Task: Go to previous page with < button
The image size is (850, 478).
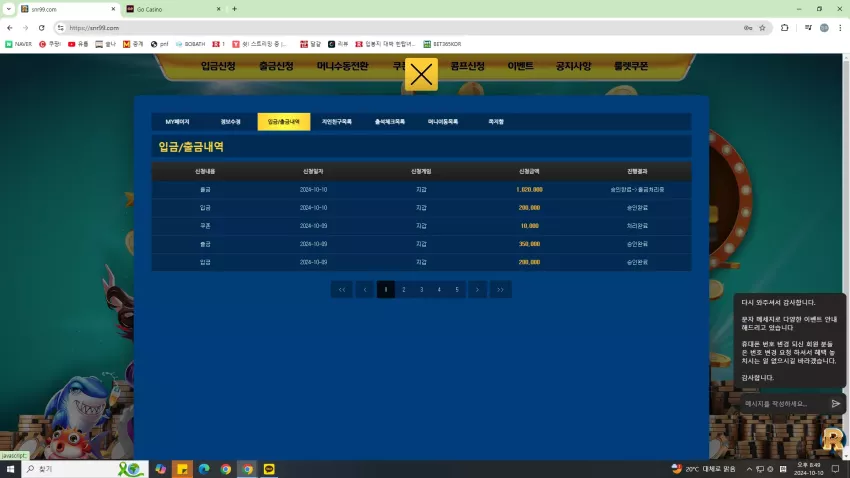Action: coord(365,289)
